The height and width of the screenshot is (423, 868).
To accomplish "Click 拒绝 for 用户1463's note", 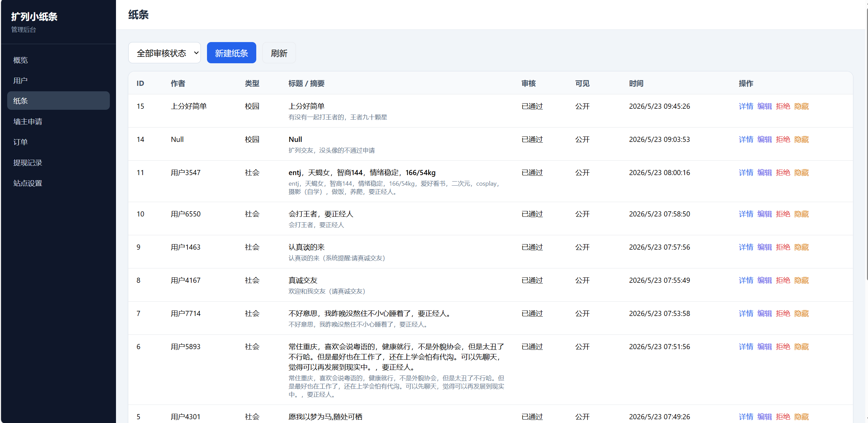I will pyautogui.click(x=783, y=247).
